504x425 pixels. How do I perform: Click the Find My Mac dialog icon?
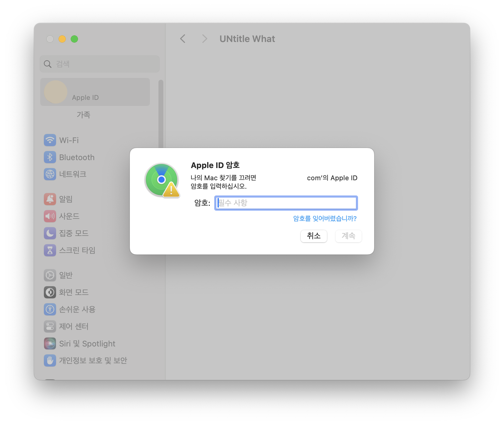click(x=162, y=180)
